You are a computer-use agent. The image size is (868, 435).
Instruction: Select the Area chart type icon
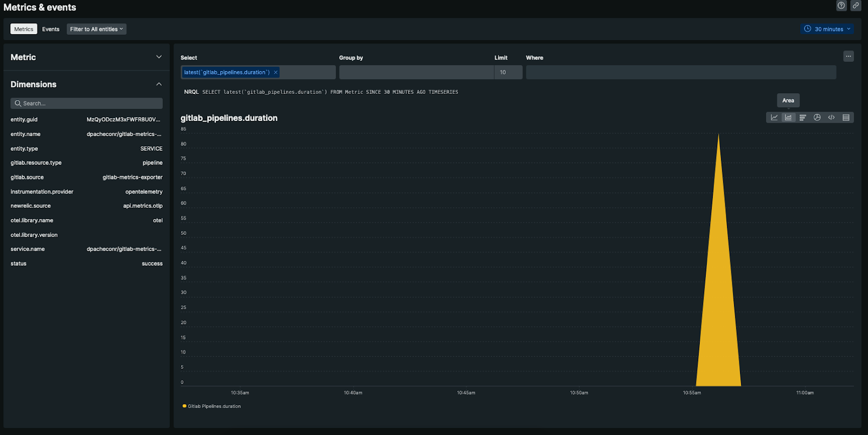click(788, 118)
